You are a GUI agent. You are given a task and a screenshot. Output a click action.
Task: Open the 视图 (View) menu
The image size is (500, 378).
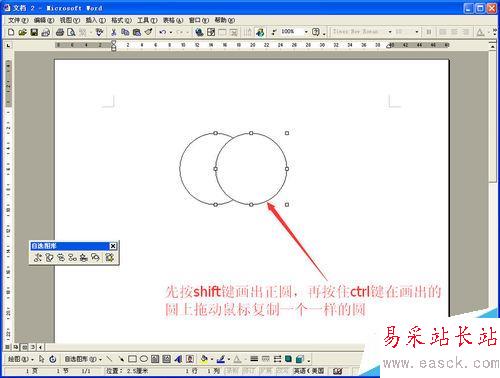coord(70,20)
